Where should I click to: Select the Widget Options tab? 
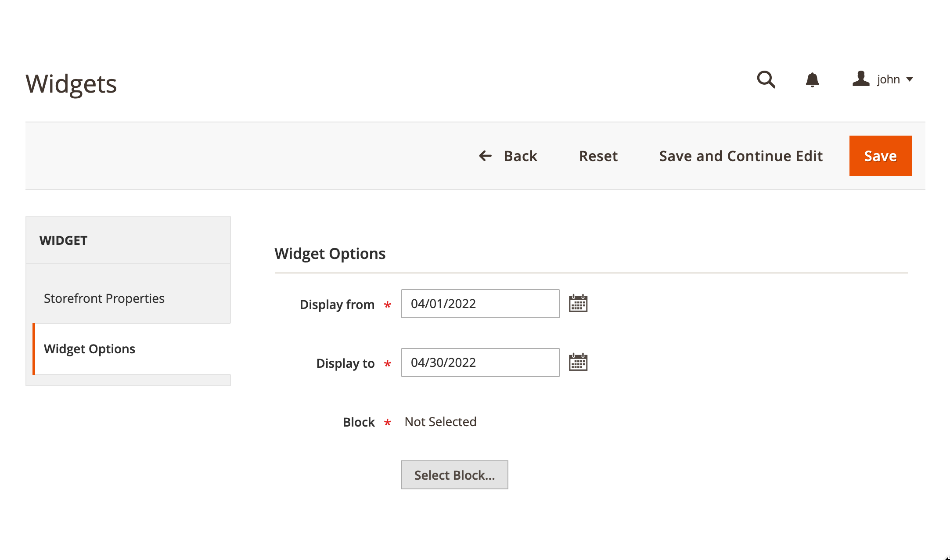[x=90, y=349]
